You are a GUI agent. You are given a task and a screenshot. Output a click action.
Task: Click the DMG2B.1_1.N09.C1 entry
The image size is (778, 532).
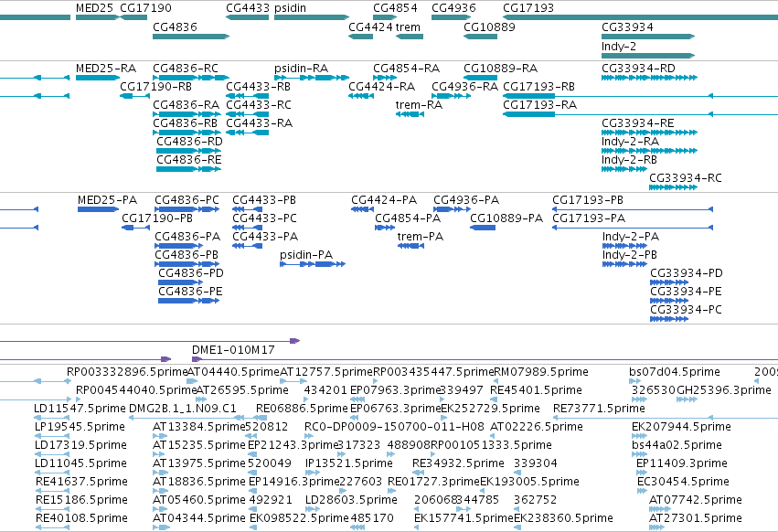183,409
